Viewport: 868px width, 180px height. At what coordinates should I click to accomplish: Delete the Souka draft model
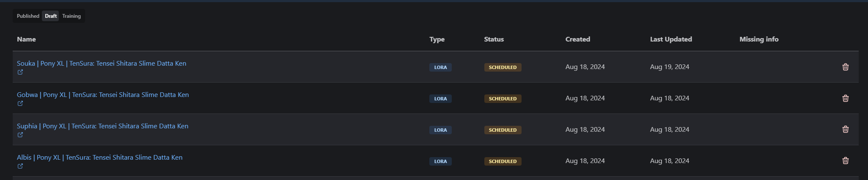pos(845,67)
